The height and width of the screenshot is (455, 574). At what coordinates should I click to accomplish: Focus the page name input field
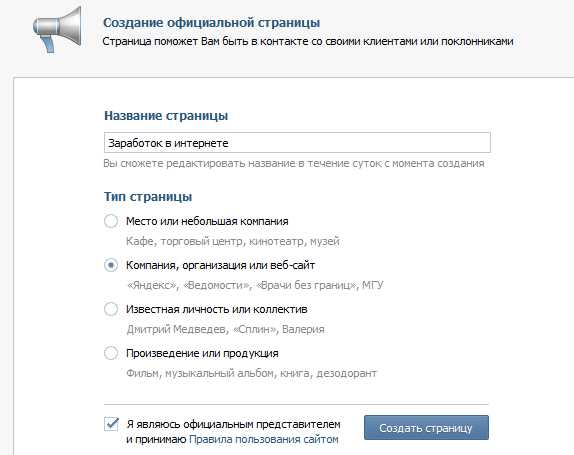(297, 143)
